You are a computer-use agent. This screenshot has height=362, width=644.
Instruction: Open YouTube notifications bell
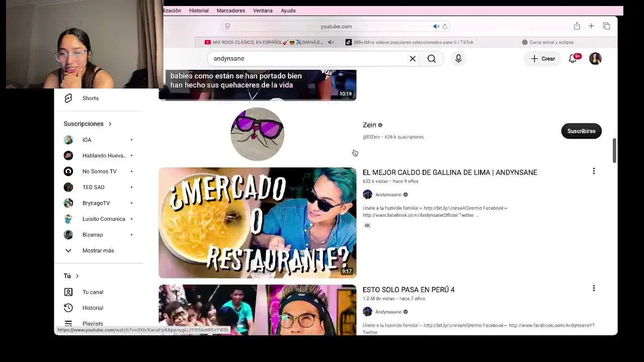tap(573, 59)
